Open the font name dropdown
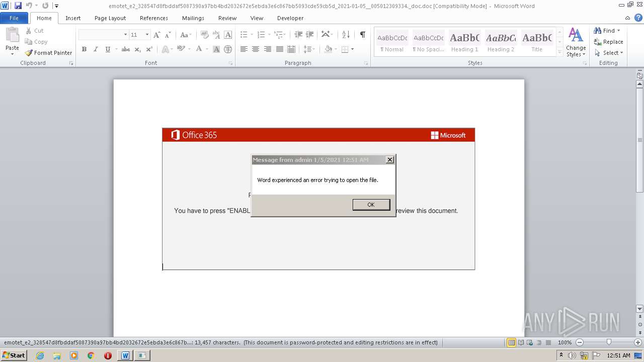Screen dimensions: 644x362 click(x=125, y=35)
